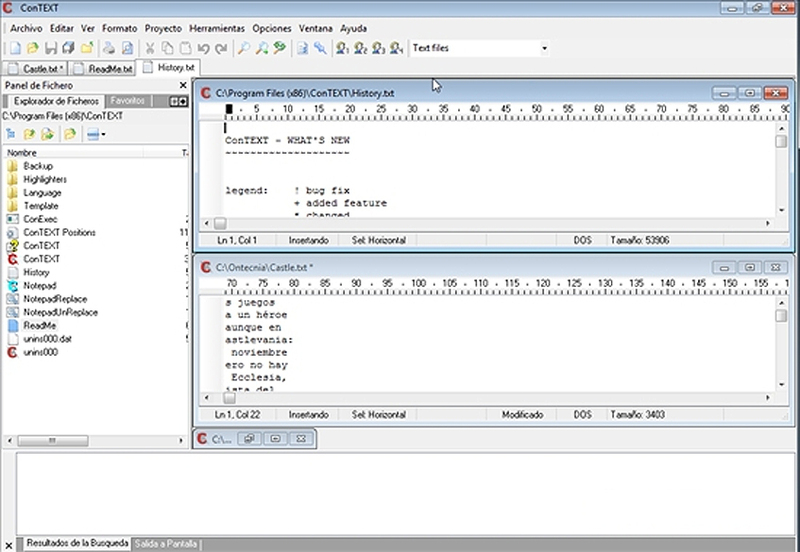Screen dimensions: 800x552
Task: Run user command 3 from the toolbar
Action: point(378,48)
